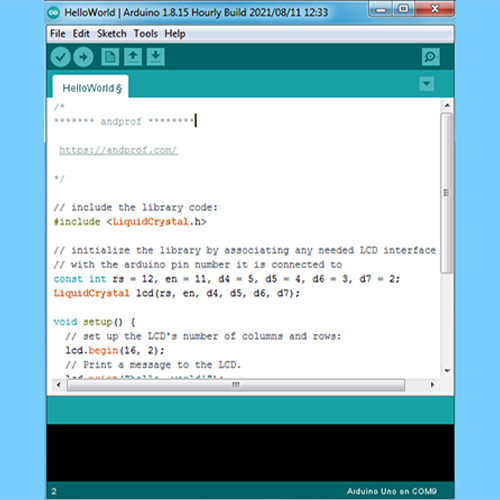The height and width of the screenshot is (500, 500).
Task: Click the '// with the arduino pin number' comment
Action: point(198,265)
